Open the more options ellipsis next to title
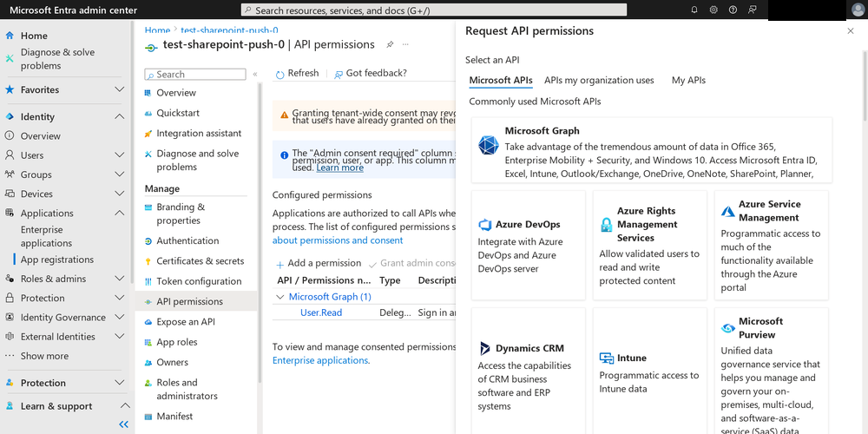This screenshot has height=434, width=868. (x=405, y=44)
